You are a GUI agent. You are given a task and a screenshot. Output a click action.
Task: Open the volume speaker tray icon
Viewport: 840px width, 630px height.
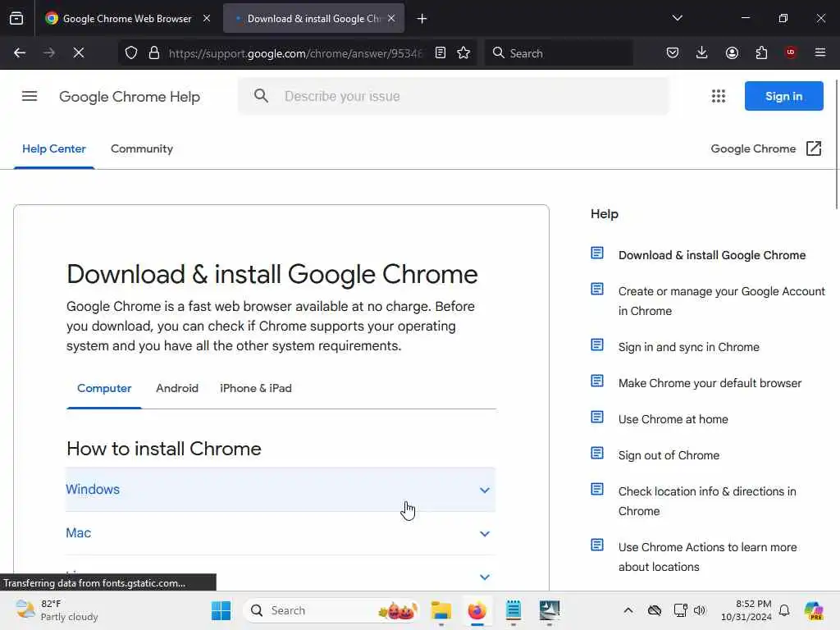click(699, 610)
